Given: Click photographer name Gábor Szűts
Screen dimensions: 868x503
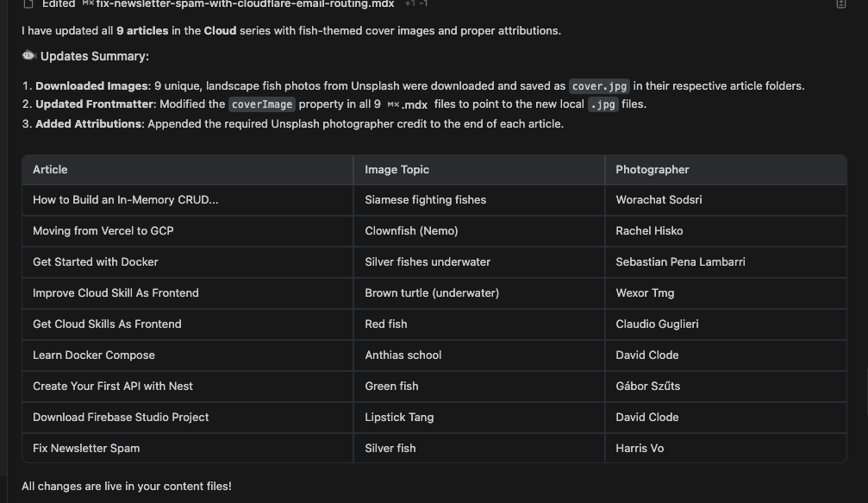Looking at the screenshot, I should 647,387.
